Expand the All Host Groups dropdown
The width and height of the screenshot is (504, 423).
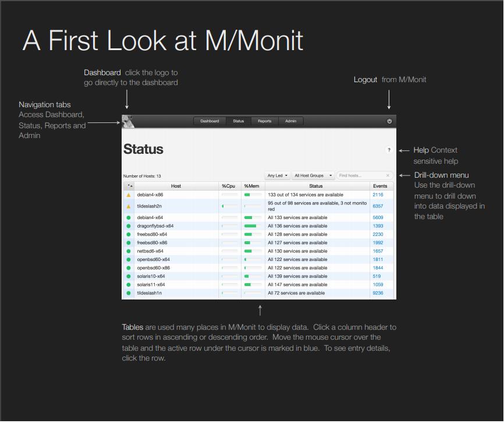tap(313, 175)
